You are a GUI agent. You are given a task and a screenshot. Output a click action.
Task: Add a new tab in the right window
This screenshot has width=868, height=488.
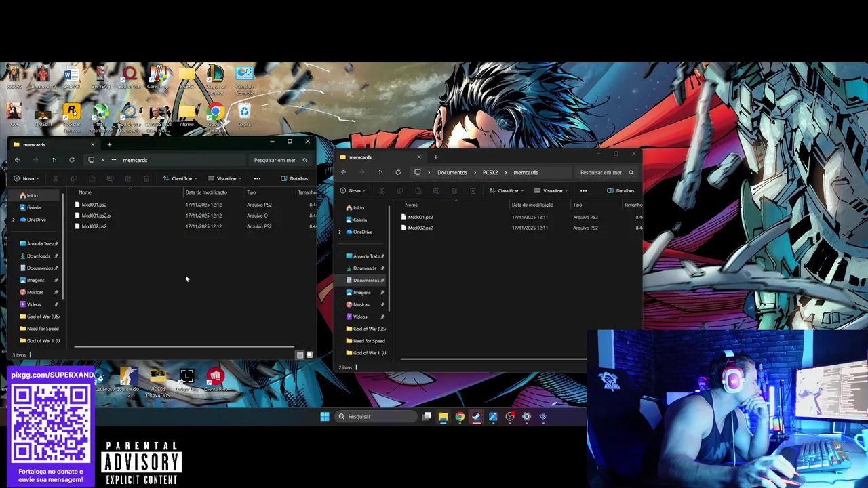[x=435, y=157]
